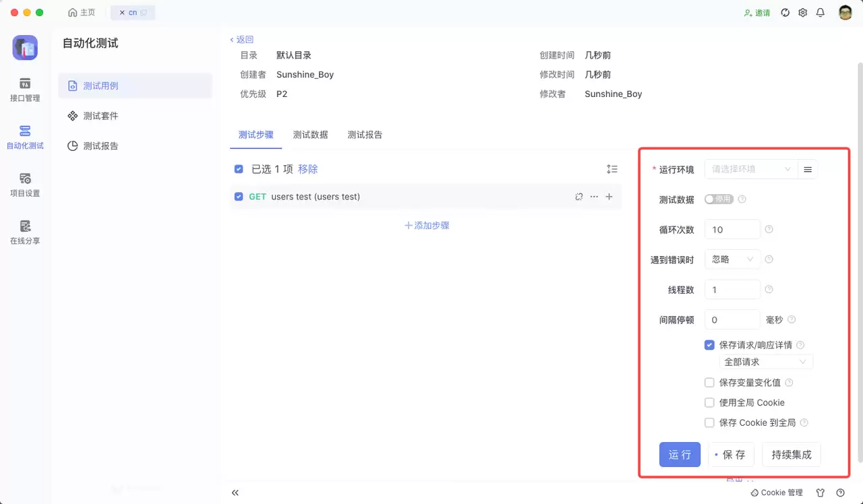Click the 保存 button
This screenshot has height=504, width=863.
click(731, 455)
